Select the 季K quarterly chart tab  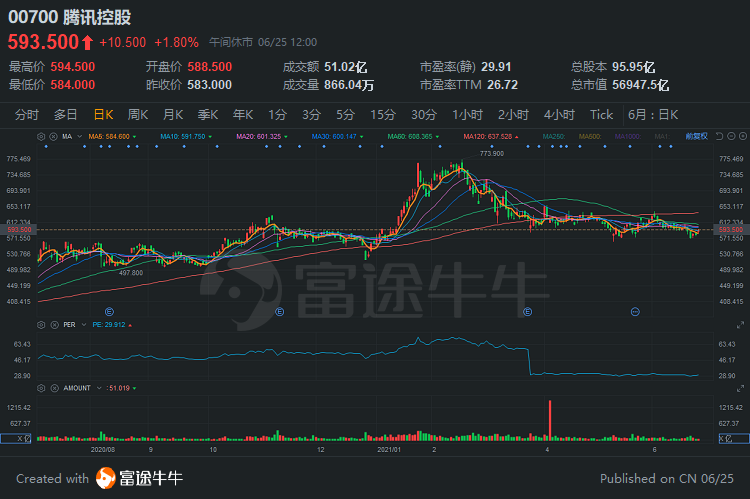click(208, 115)
